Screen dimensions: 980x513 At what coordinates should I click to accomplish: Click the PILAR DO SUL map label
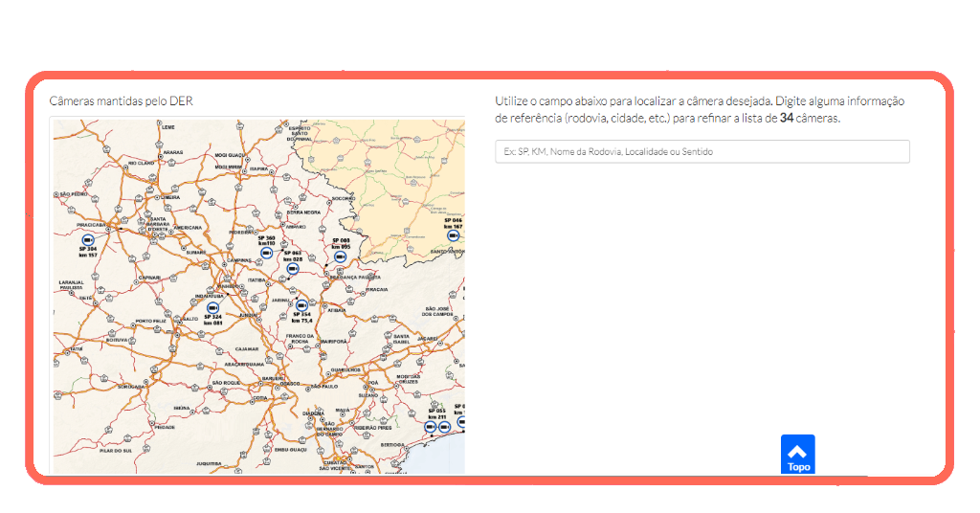pyautogui.click(x=116, y=451)
